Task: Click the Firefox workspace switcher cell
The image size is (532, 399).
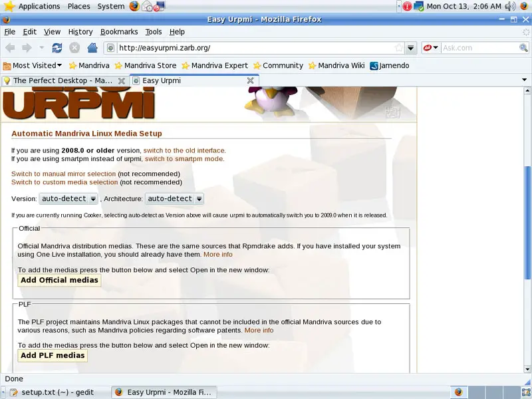Action: pos(458,392)
